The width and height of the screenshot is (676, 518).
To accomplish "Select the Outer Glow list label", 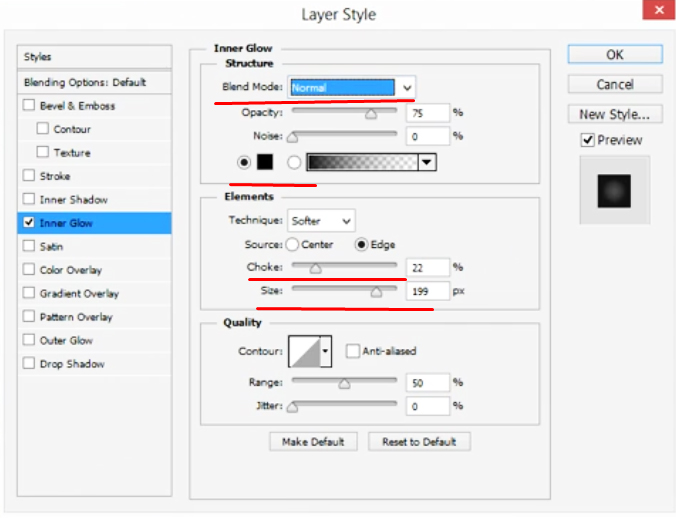I will 66,340.
